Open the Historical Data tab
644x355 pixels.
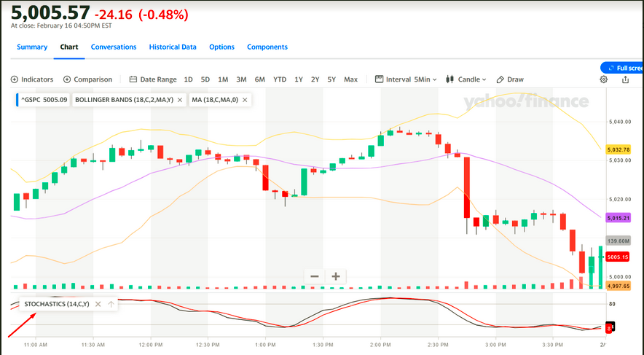[173, 47]
